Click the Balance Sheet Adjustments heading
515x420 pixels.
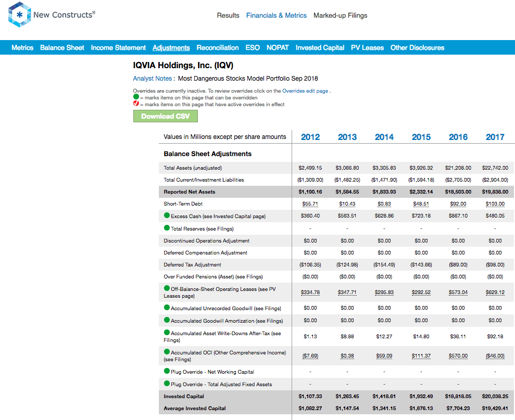pyautogui.click(x=208, y=154)
